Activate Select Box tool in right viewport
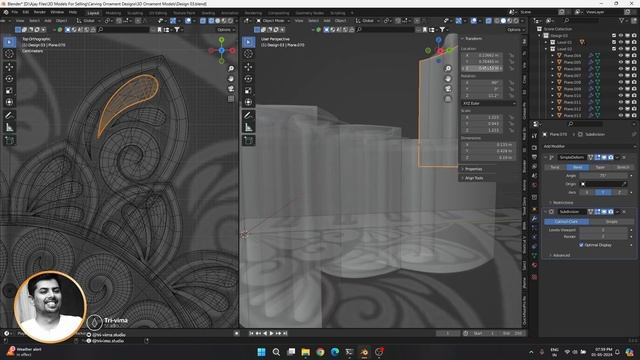The height and width of the screenshot is (360, 640). [x=248, y=42]
